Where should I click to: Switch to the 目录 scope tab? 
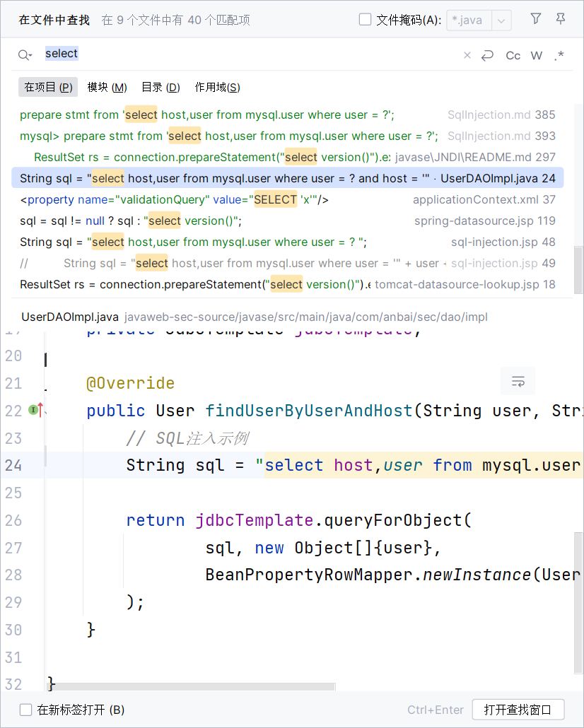click(160, 87)
